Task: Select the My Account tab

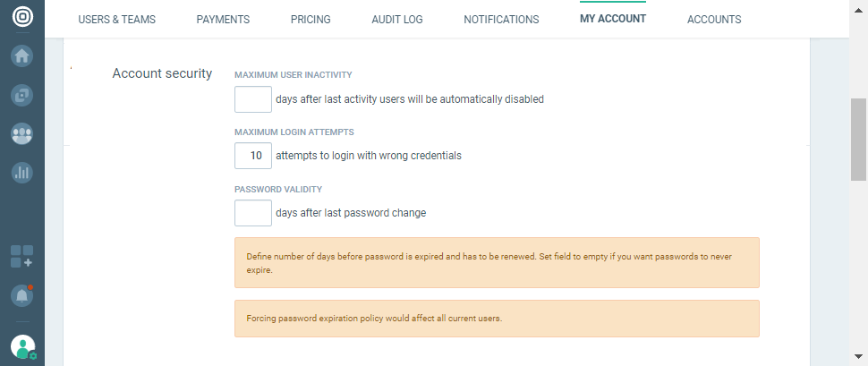Action: click(613, 19)
